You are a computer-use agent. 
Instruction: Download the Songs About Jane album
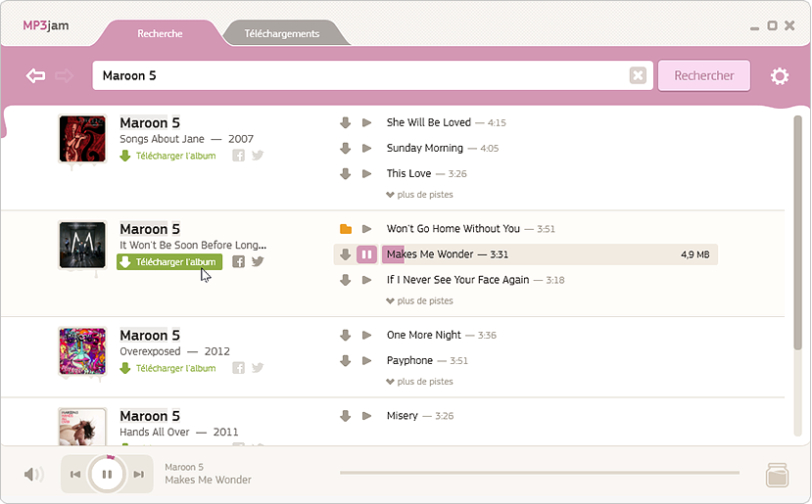[167, 156]
